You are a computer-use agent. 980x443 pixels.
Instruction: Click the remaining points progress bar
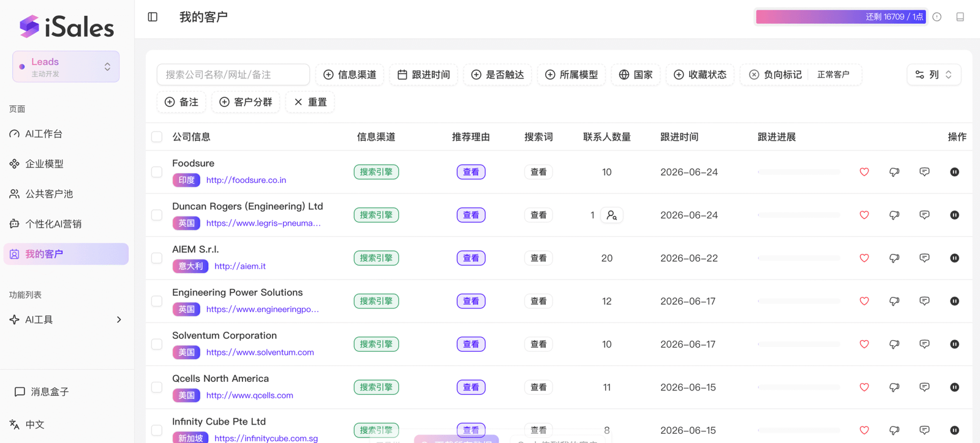(841, 17)
